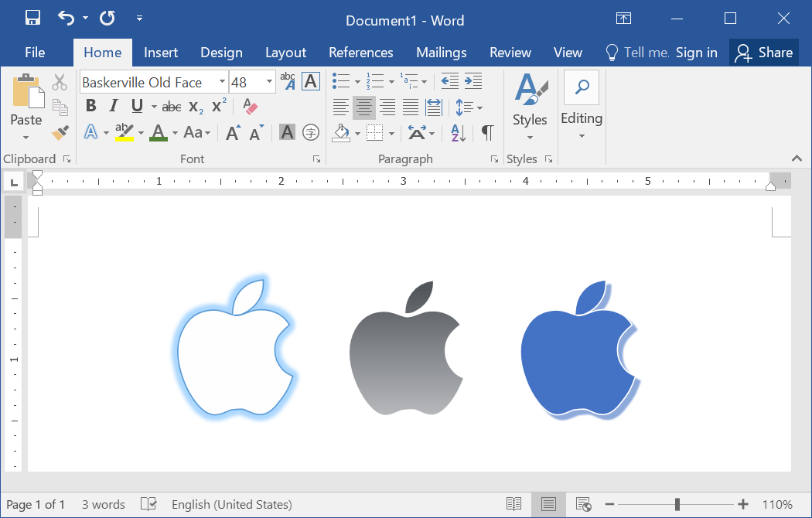Click the Distributed alignment icon
Viewport: 812px width, 518px height.
[433, 107]
